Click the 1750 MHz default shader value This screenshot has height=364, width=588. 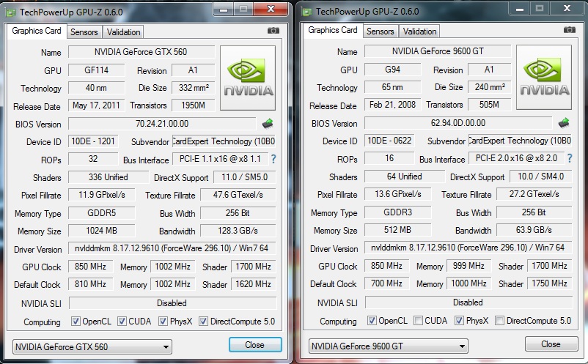(549, 283)
